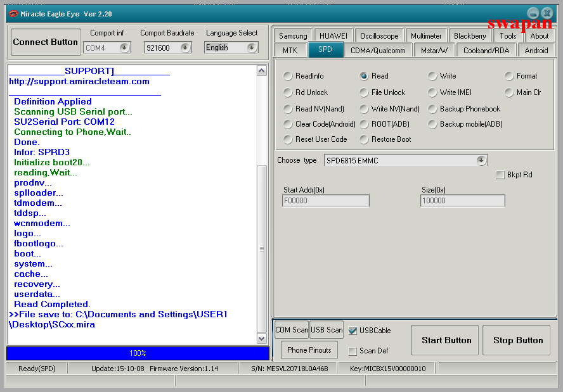Open the Coolsand/RDA tab
The width and height of the screenshot is (563, 392).
486,51
